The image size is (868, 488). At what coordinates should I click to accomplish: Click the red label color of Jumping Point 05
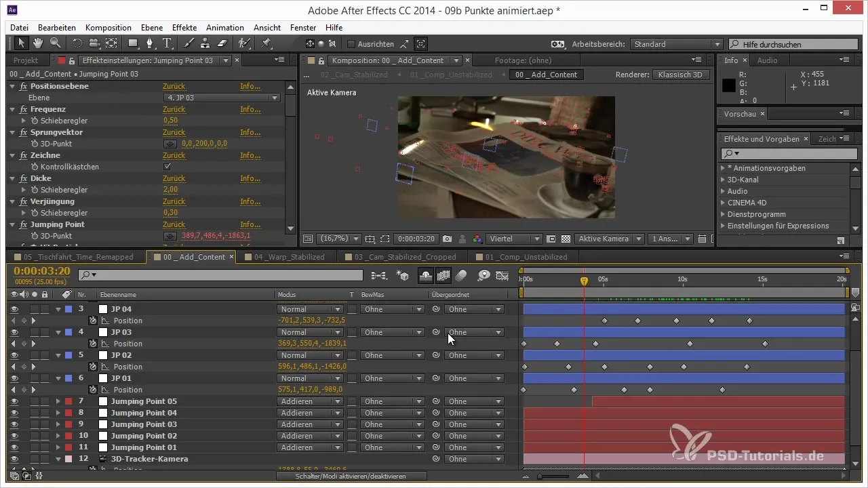[68, 401]
